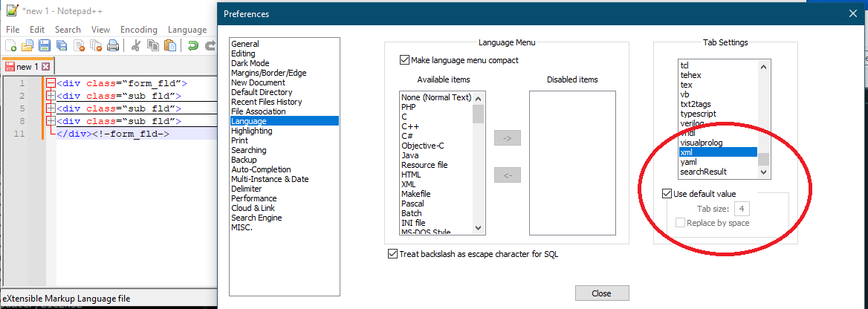Open the Language menu
868x309 pixels.
tap(187, 30)
